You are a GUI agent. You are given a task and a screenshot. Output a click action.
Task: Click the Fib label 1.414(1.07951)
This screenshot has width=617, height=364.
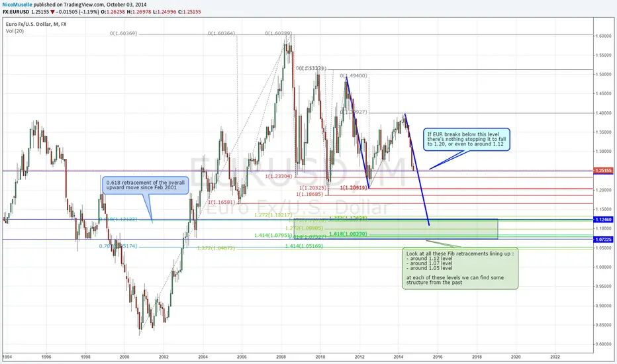coord(273,236)
